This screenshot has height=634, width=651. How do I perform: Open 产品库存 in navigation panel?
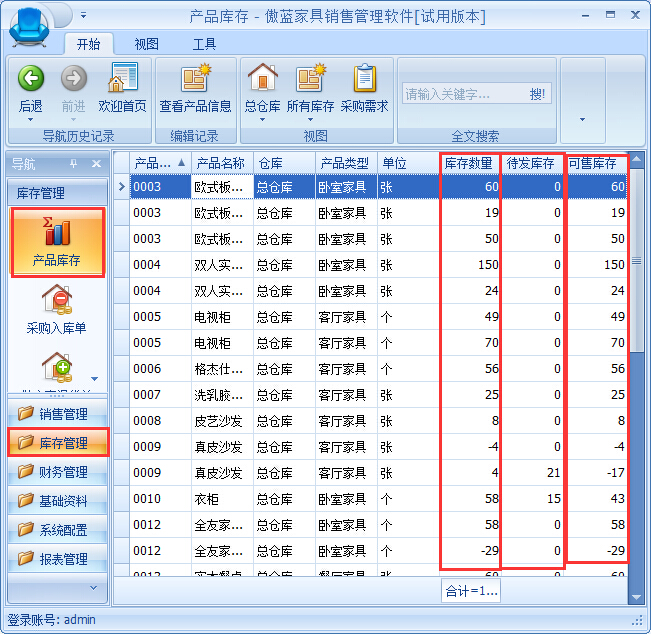click(x=56, y=243)
